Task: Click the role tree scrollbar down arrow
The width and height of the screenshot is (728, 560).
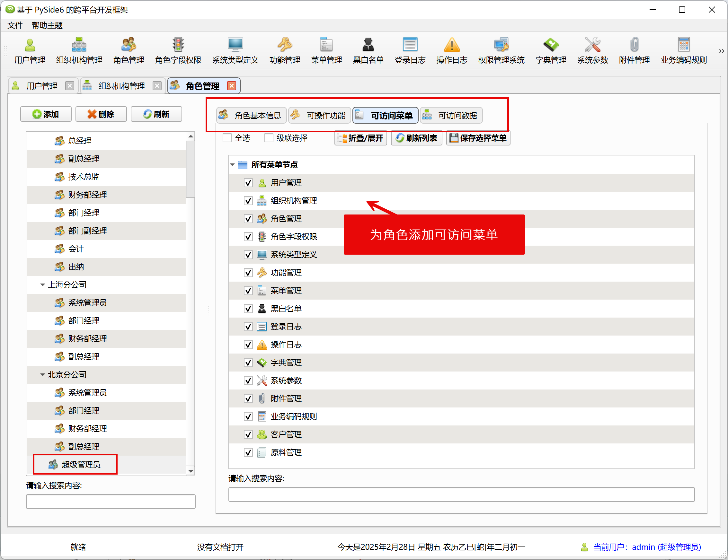Action: click(x=191, y=471)
